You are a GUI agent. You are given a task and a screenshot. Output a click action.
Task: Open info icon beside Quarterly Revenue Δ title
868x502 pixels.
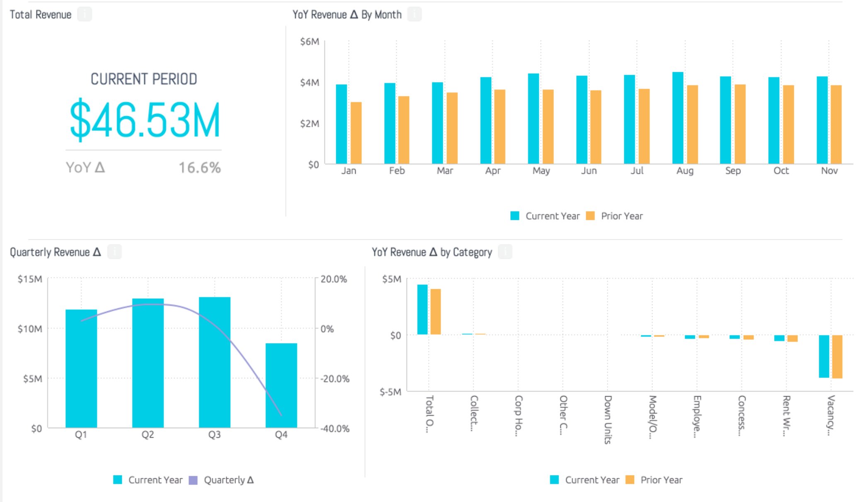(114, 252)
